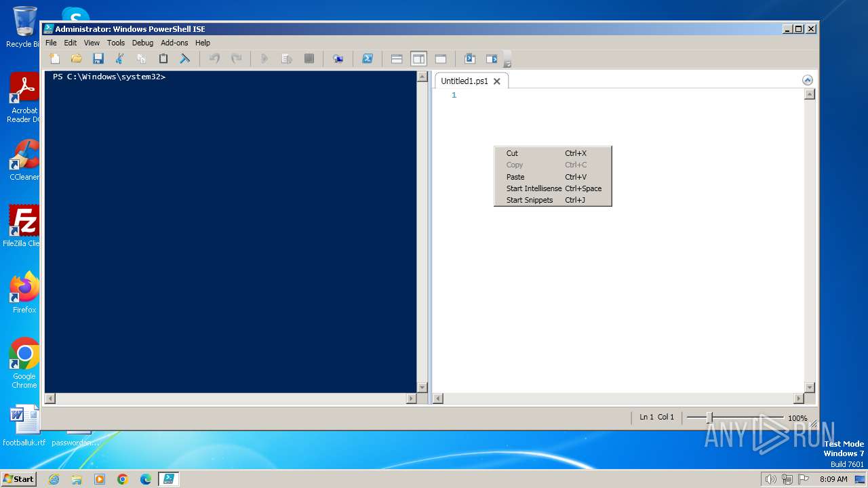868x488 pixels.
Task: Open the View menu
Action: point(92,43)
